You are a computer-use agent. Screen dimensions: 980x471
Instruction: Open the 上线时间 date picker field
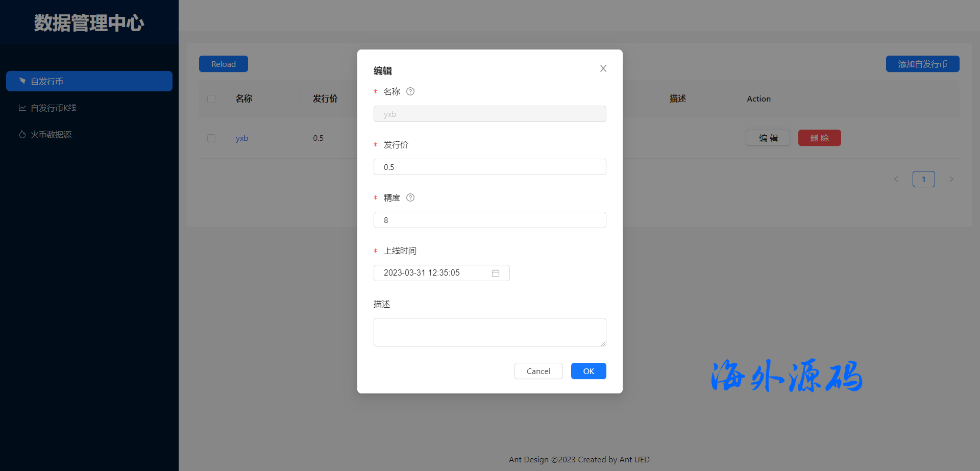[434, 273]
